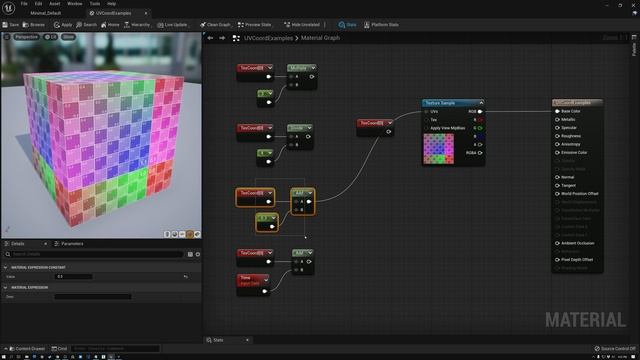Select the cube preview mesh icon
This screenshot has width=640, height=360.
pyautogui.click(x=190, y=234)
